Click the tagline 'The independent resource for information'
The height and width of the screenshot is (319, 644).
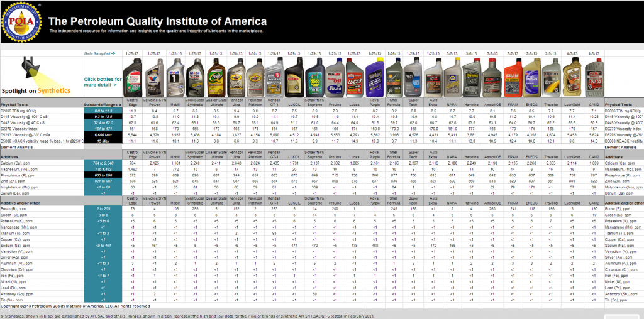coord(156,31)
